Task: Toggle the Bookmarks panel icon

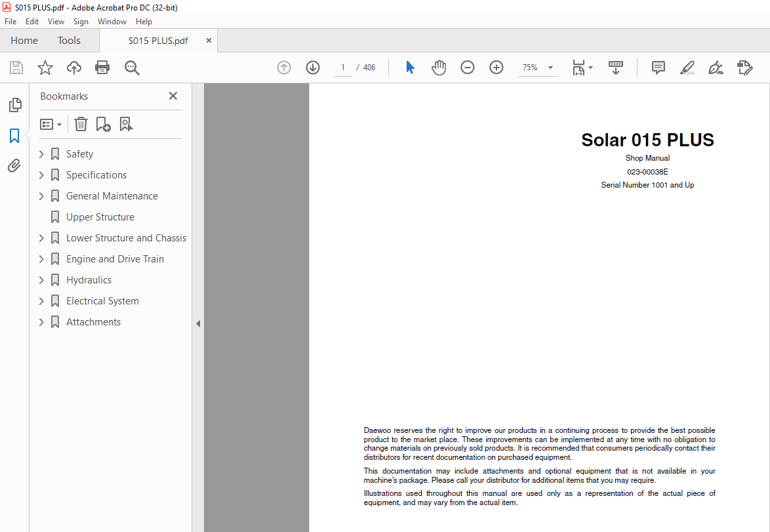Action: (x=14, y=136)
